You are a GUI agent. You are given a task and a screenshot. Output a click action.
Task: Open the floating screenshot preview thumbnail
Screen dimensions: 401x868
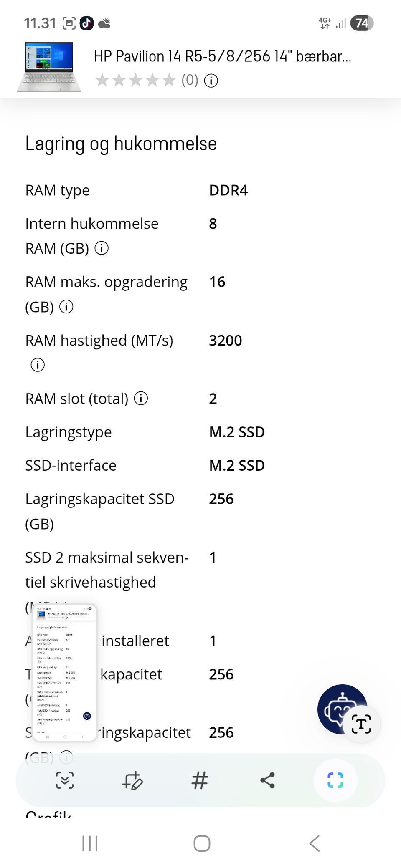[x=65, y=672]
